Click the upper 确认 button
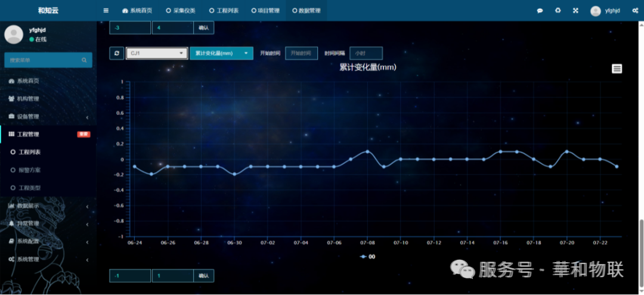The image size is (644, 295). (x=204, y=27)
